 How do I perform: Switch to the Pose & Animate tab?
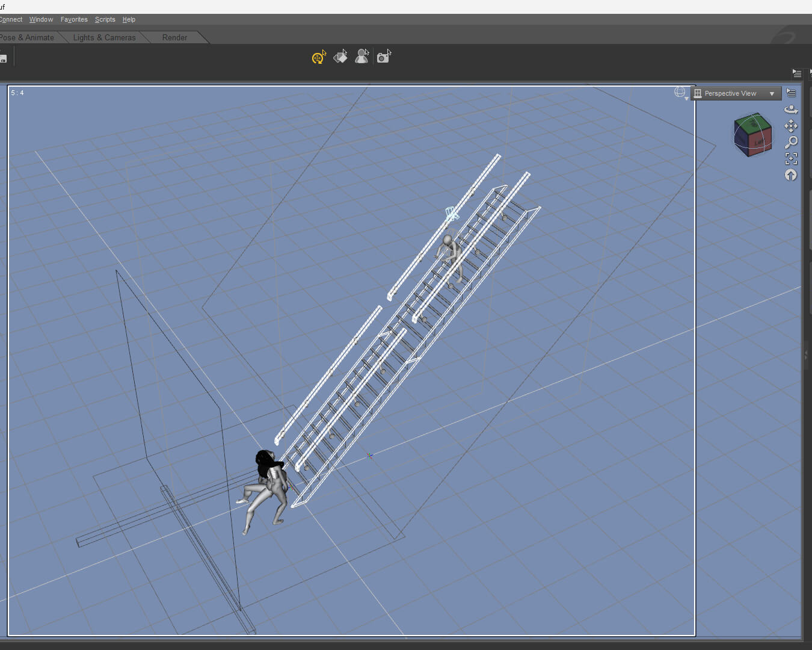tap(27, 37)
